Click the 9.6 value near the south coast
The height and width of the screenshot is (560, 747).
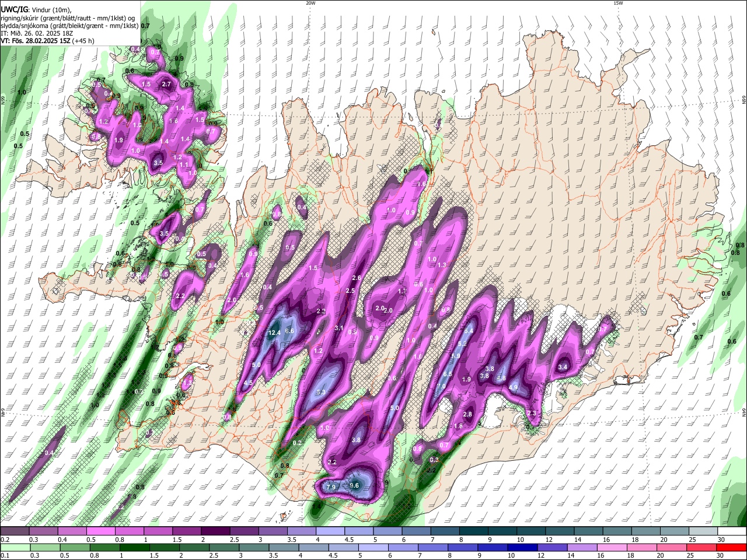[x=354, y=485]
